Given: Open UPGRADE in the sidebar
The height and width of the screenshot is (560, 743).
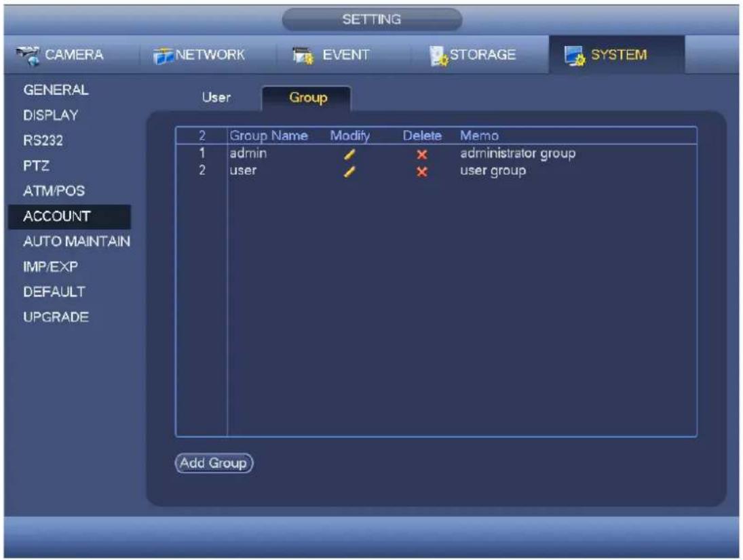Looking at the screenshot, I should point(56,317).
